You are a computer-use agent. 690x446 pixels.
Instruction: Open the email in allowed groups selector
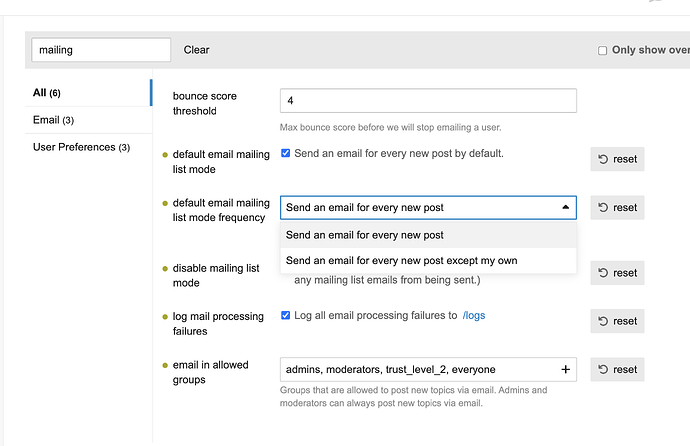tap(428, 369)
